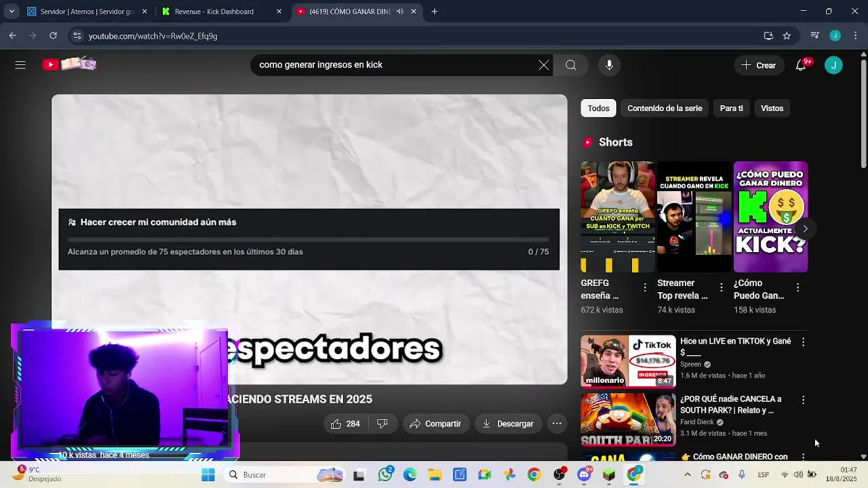Open options for SOUTH PARK video
868x488 pixels.
point(803,400)
